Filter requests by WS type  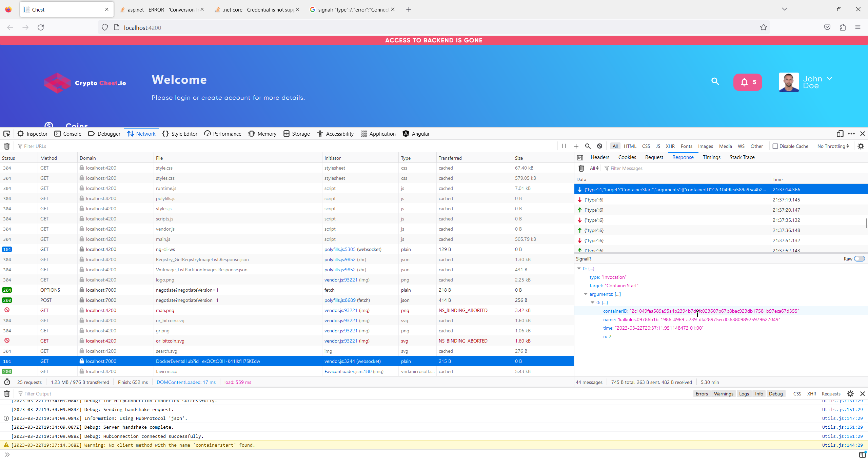pyautogui.click(x=741, y=146)
